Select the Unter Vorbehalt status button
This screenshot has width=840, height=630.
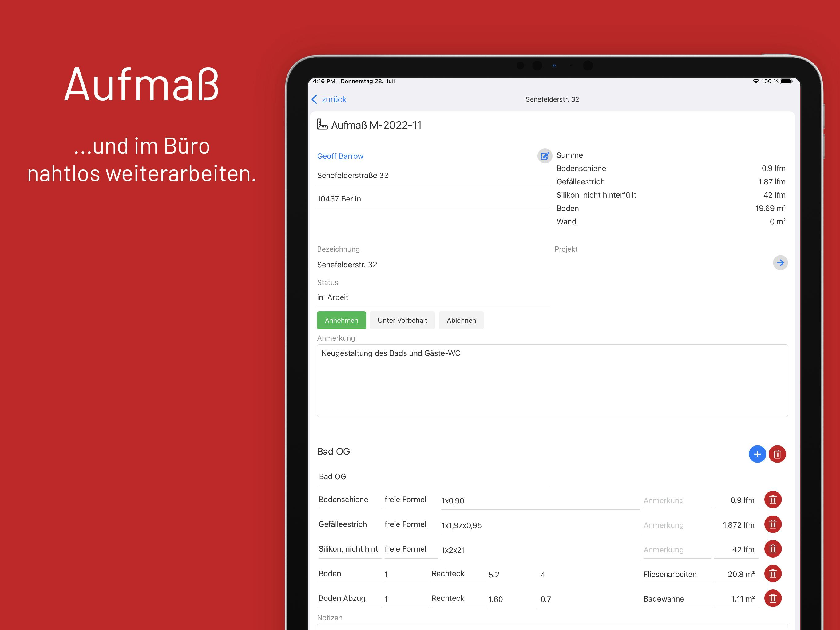click(x=402, y=320)
